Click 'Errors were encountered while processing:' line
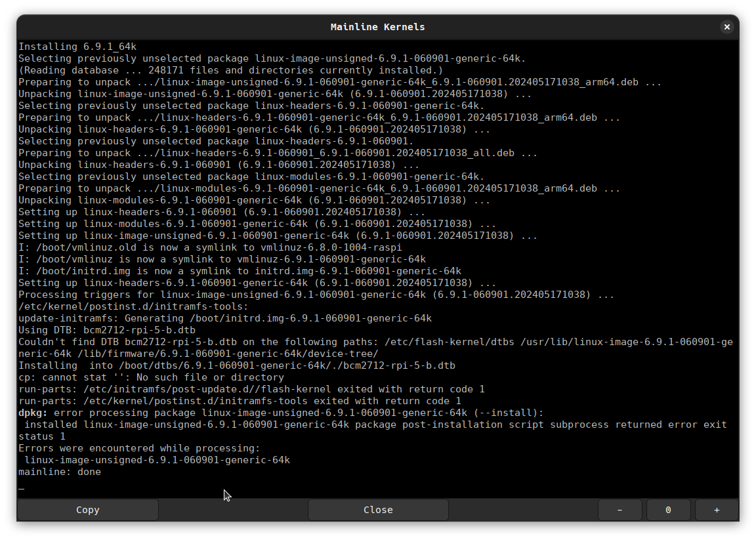Viewport: 756px width, 540px height. tap(139, 448)
